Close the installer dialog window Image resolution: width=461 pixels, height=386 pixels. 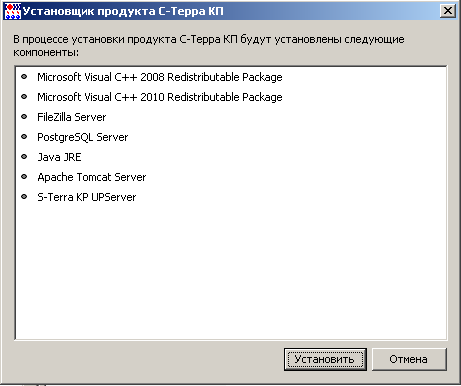click(x=448, y=11)
